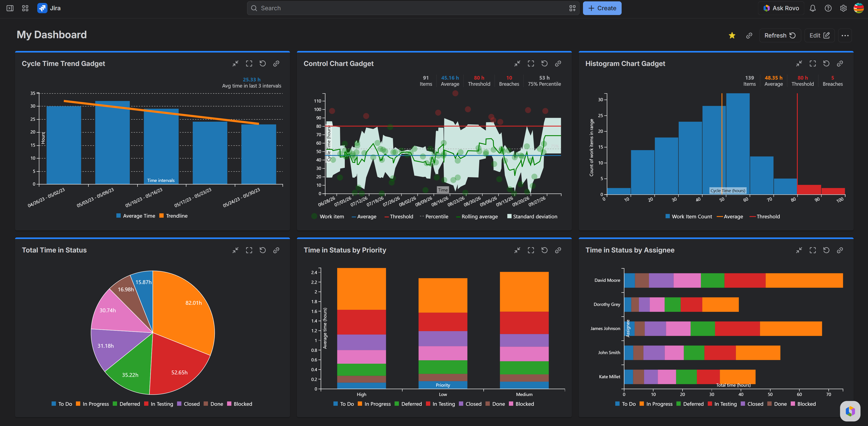Collapse the Control Chart Gadget

517,63
